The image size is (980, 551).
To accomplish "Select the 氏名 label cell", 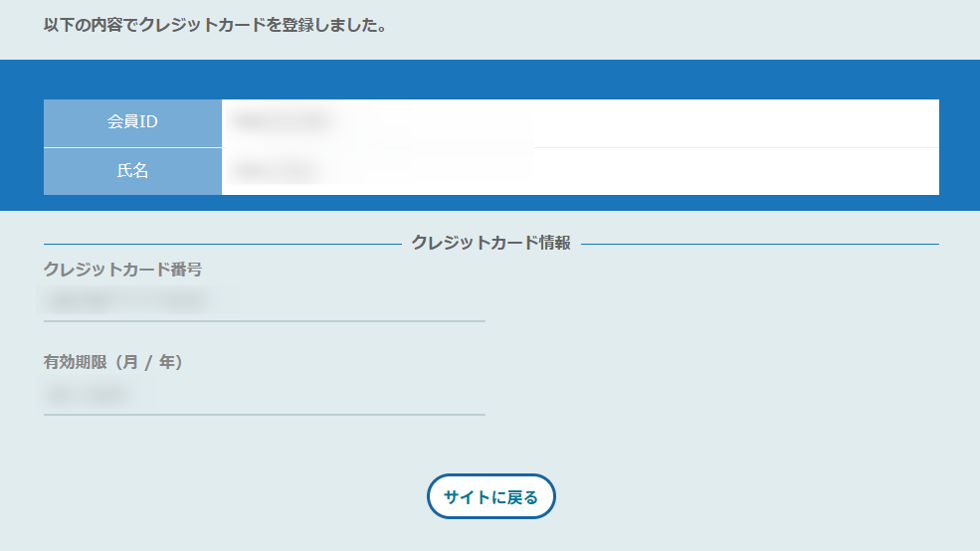I will (132, 171).
